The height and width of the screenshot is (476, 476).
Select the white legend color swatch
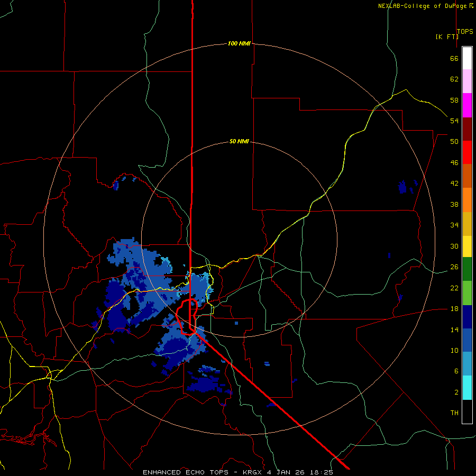(467, 58)
